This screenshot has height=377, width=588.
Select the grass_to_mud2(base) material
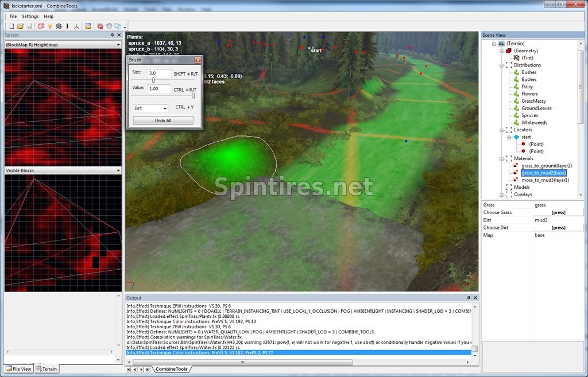[543, 173]
